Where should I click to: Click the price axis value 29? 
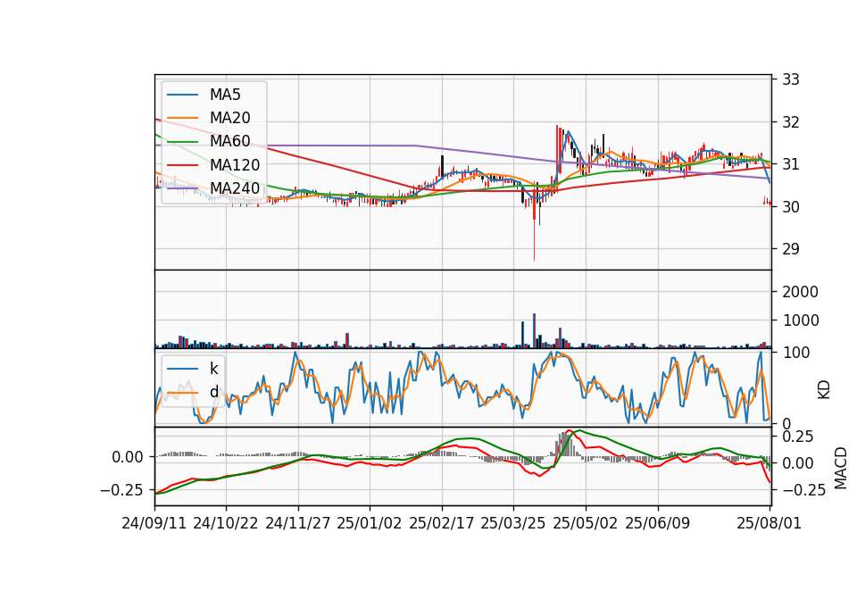790,249
